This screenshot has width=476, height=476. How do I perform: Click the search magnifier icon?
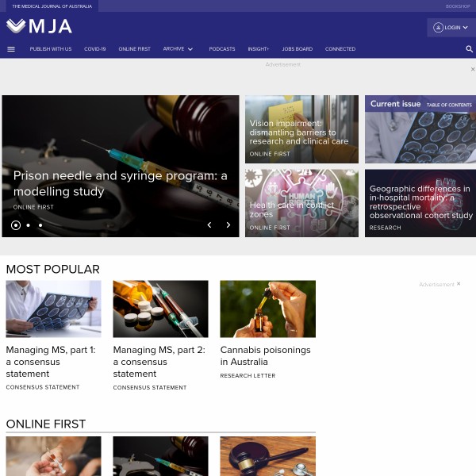pos(469,49)
